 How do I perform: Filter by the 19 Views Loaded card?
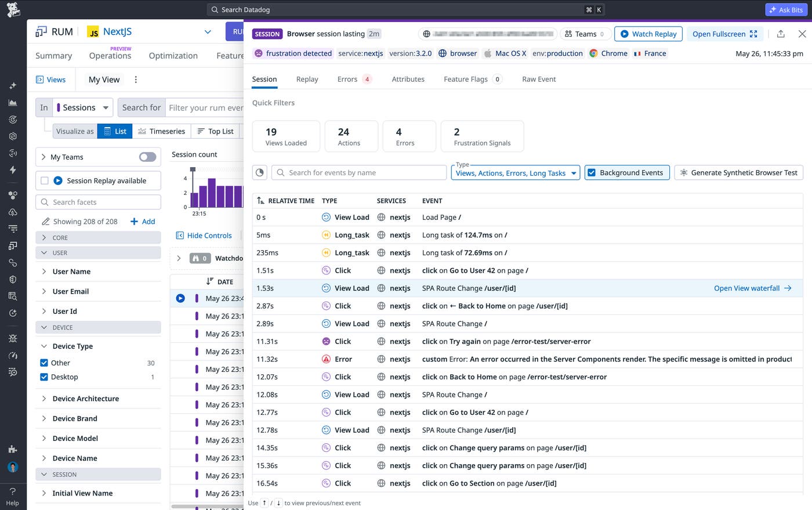[286, 136]
